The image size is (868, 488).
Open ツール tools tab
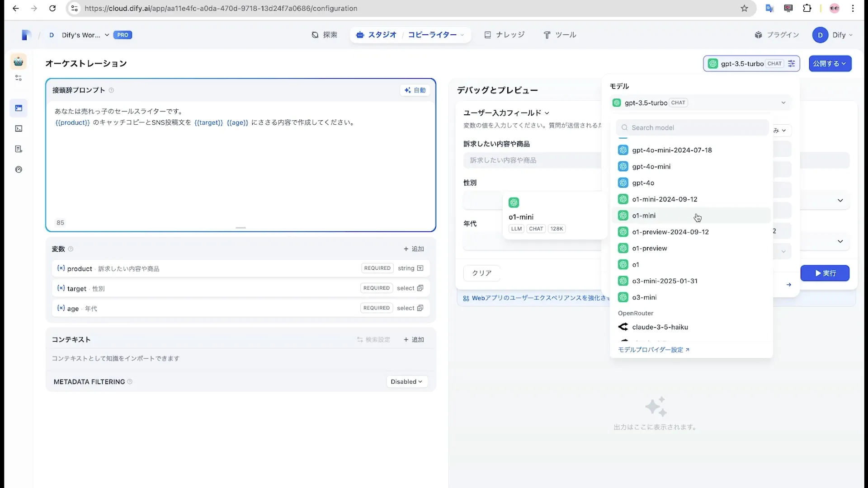click(560, 35)
